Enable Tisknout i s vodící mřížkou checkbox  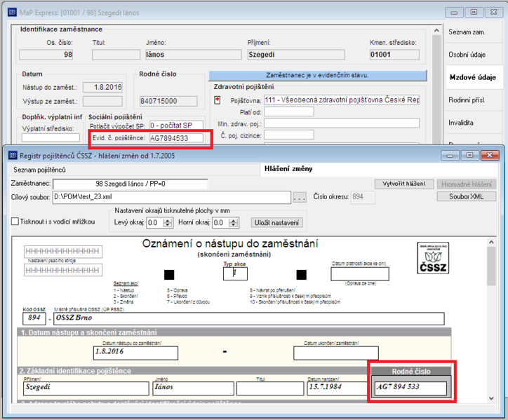click(x=15, y=222)
